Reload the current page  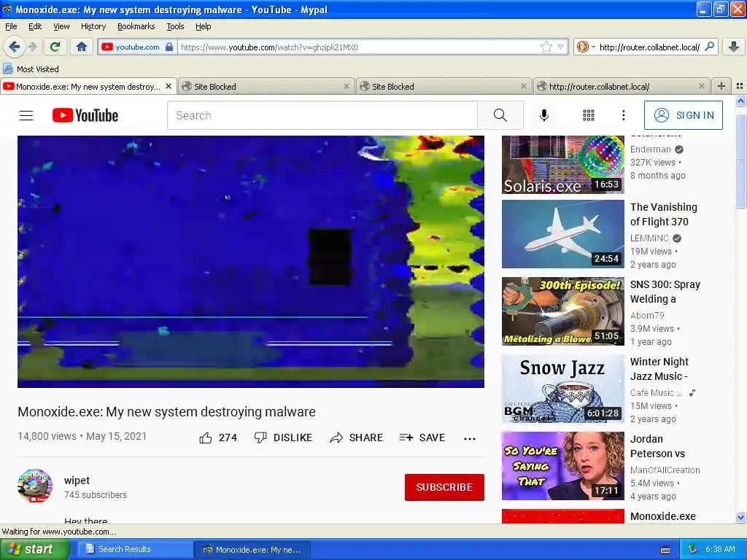tap(55, 47)
